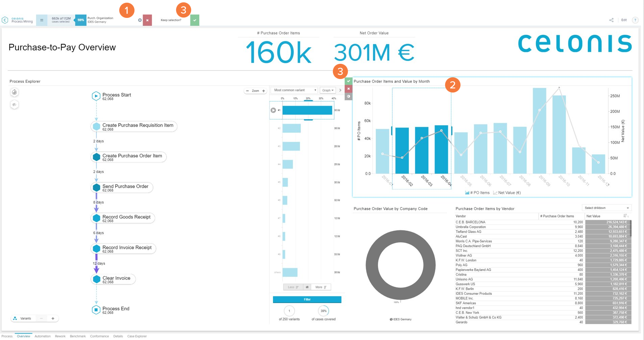Click the Vendor column header
Screen dimensions: 644x340
point(461,216)
